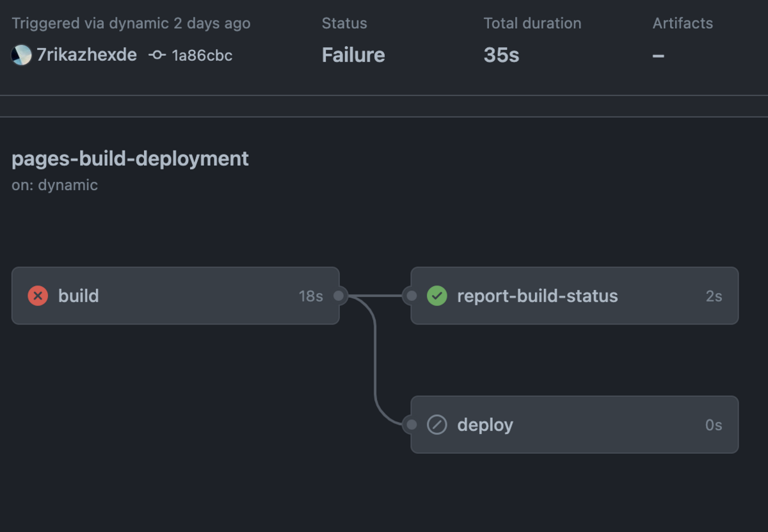Click the green success checkmark on report-build-status
The width and height of the screenshot is (768, 532).
436,296
